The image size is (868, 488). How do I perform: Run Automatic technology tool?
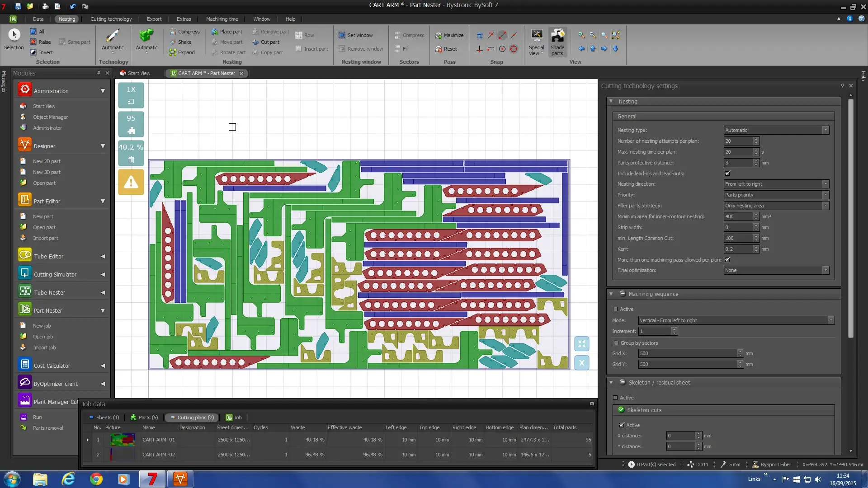coord(113,41)
